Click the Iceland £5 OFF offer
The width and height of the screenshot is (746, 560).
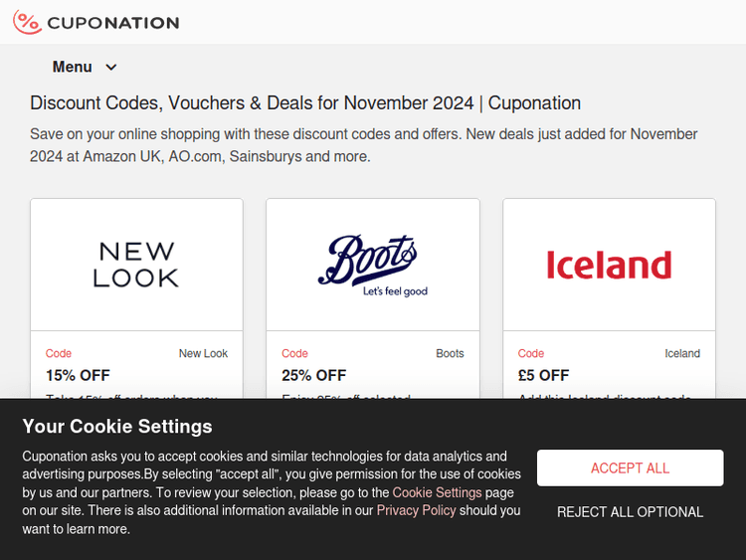544,375
